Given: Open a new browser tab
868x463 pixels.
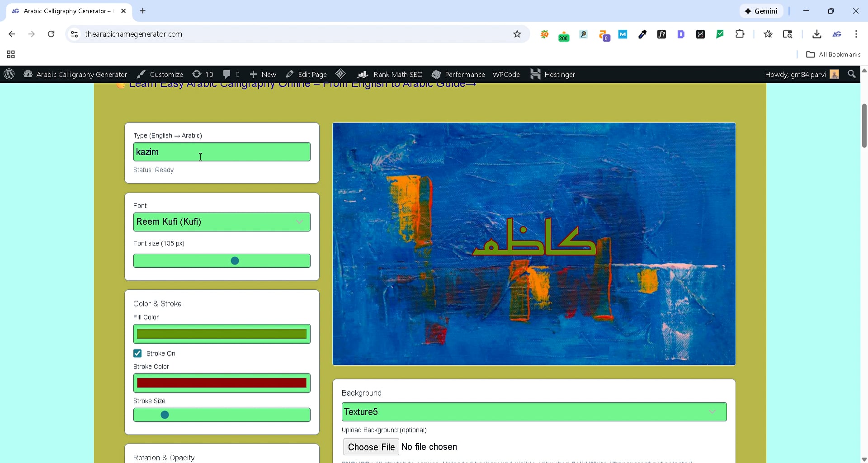Looking at the screenshot, I should [x=143, y=11].
